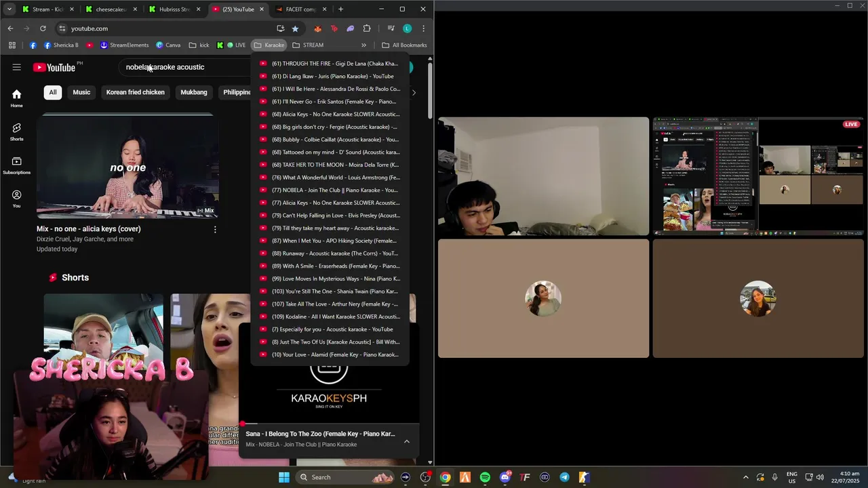
Task: Open the YouTube guide hamburger menu
Action: (16, 67)
